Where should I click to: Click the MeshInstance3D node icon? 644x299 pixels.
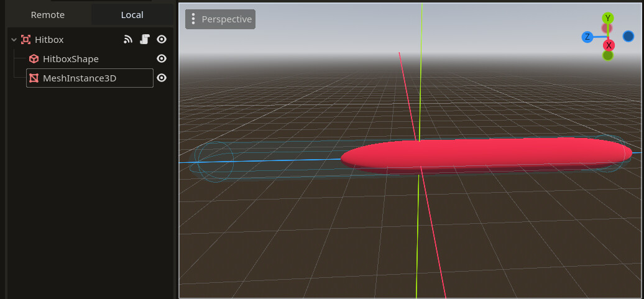[x=34, y=78]
